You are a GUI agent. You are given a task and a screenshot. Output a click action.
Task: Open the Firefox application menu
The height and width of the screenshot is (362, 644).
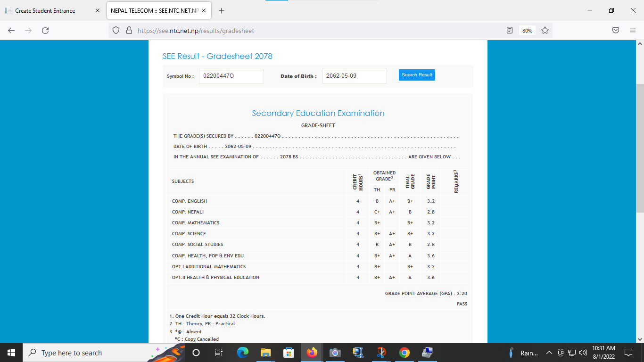click(633, 31)
